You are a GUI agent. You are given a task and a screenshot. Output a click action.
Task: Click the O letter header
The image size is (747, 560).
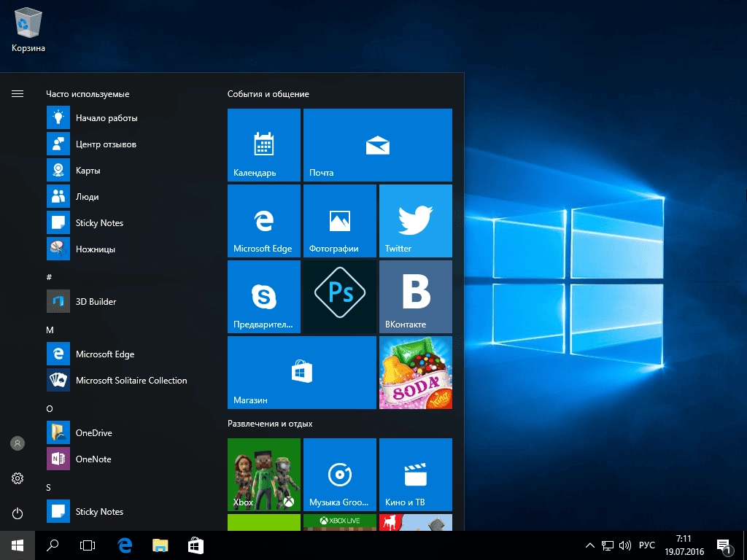pyautogui.click(x=50, y=408)
